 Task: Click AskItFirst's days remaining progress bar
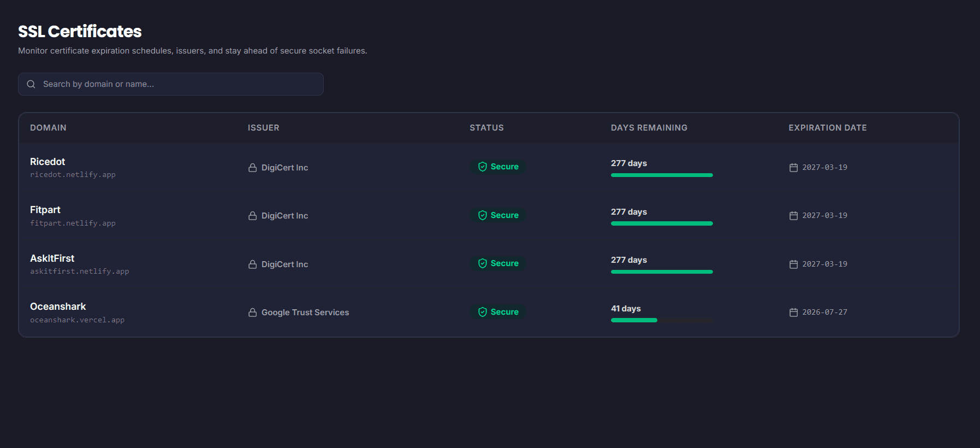[x=662, y=272]
